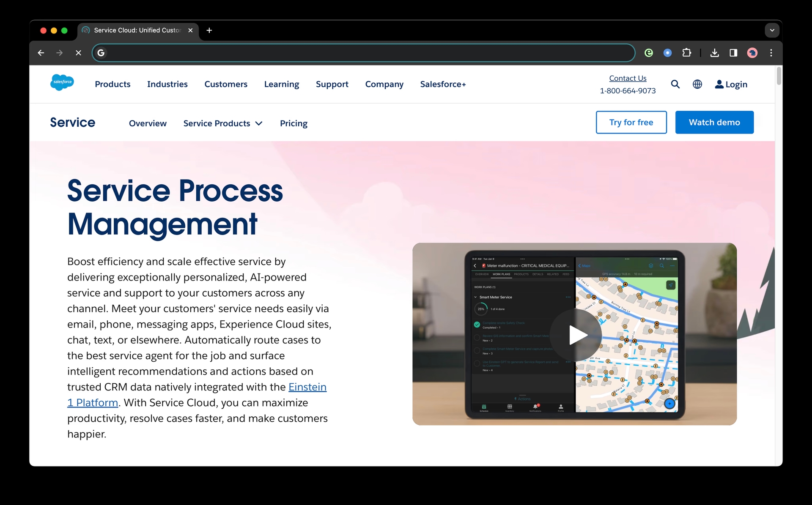Open the Industries menu
The height and width of the screenshot is (505, 812).
167,84
